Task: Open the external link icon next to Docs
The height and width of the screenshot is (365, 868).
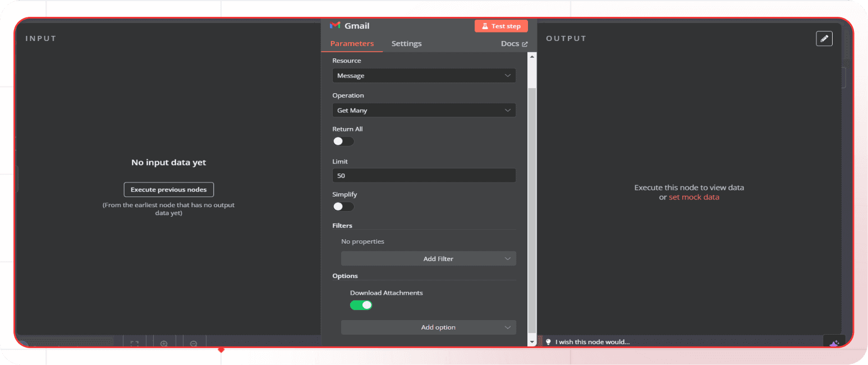Action: pos(525,43)
